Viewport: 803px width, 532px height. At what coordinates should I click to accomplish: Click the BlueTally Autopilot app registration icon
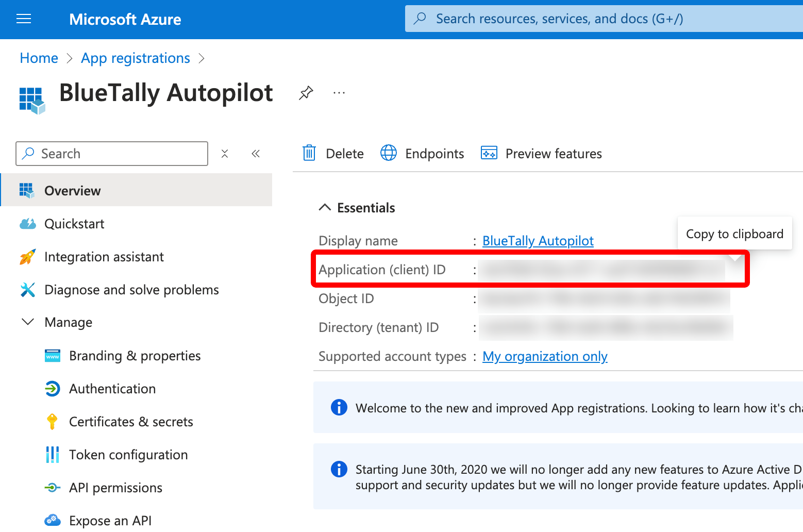pos(32,100)
